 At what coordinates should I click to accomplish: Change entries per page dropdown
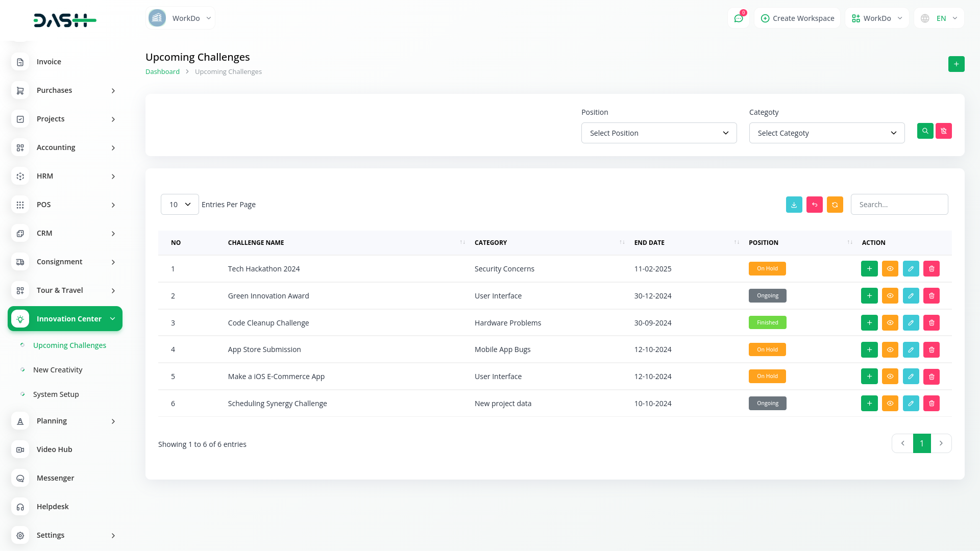coord(180,205)
